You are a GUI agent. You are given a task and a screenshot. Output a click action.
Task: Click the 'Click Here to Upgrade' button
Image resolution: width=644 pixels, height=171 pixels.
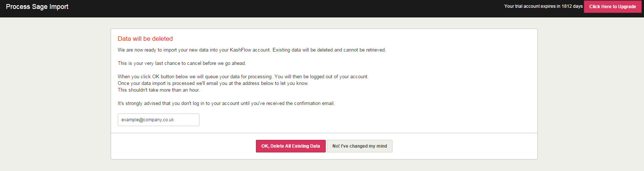point(612,7)
